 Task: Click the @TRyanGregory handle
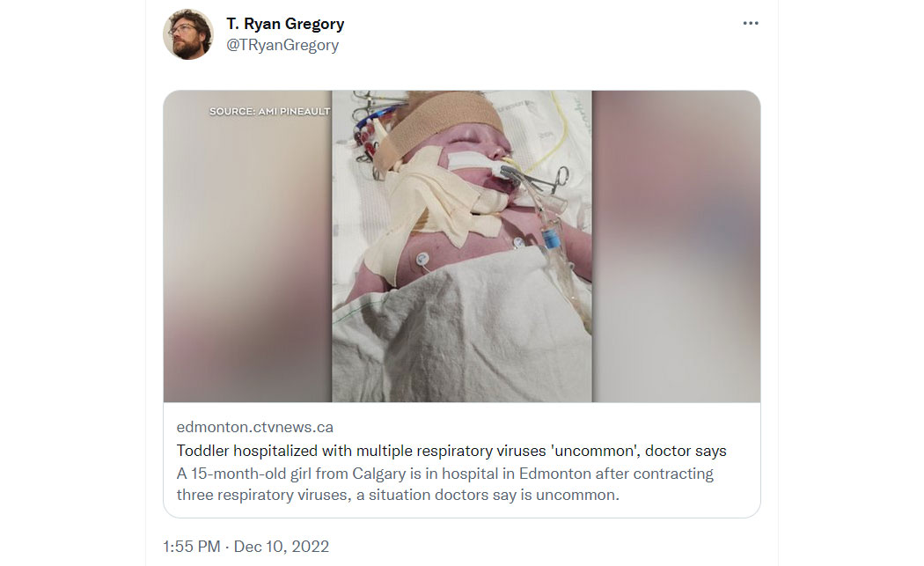coord(282,46)
